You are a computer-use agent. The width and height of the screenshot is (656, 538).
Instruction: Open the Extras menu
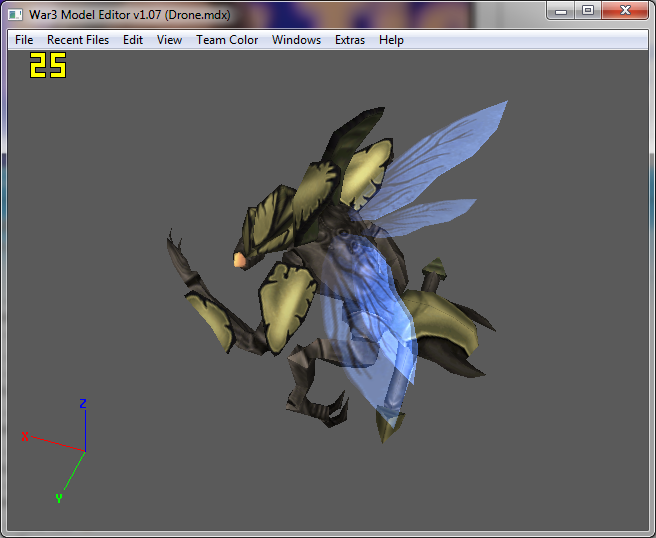coord(350,40)
